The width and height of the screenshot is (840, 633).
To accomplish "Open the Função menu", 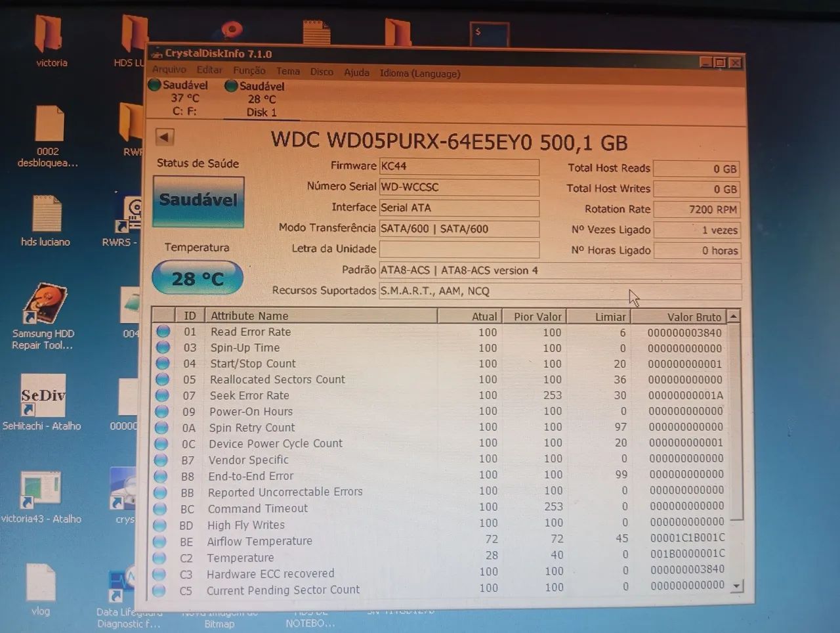I will [249, 70].
